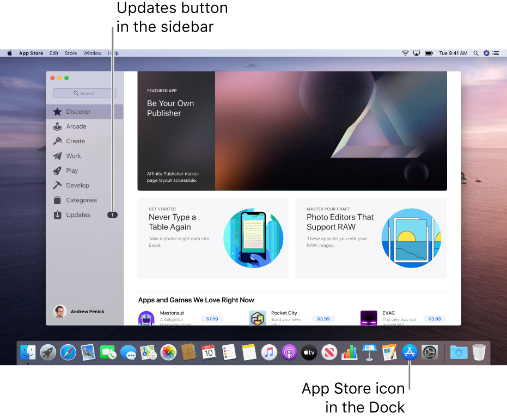Buy EVAC for $3.99
The image size is (507, 420).
point(435,319)
